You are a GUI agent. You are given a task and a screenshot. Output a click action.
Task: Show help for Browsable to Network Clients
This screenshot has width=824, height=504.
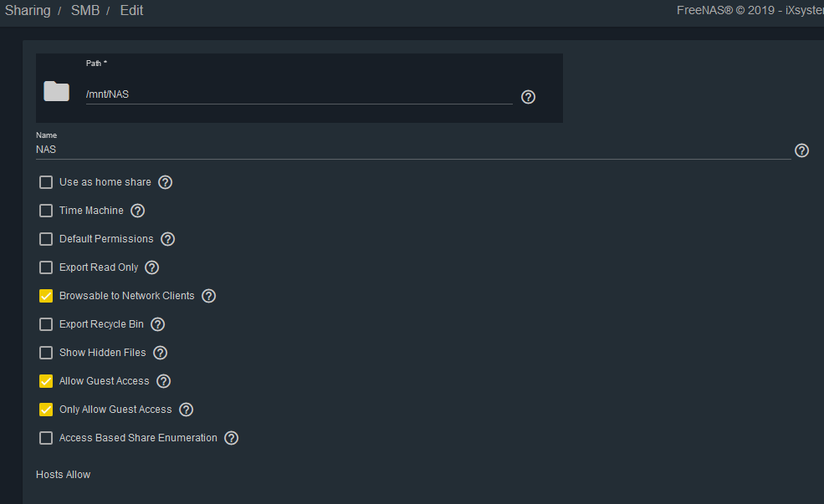[x=208, y=296]
